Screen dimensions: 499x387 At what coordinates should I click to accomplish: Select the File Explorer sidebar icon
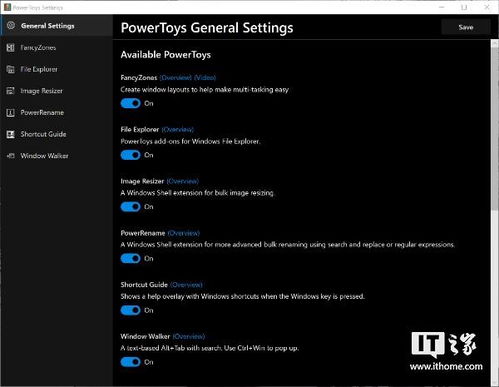tap(11, 69)
